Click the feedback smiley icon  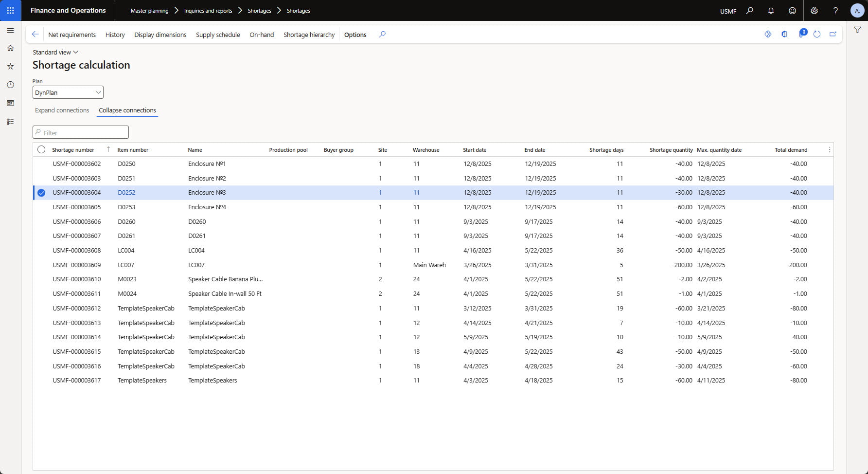(x=792, y=11)
